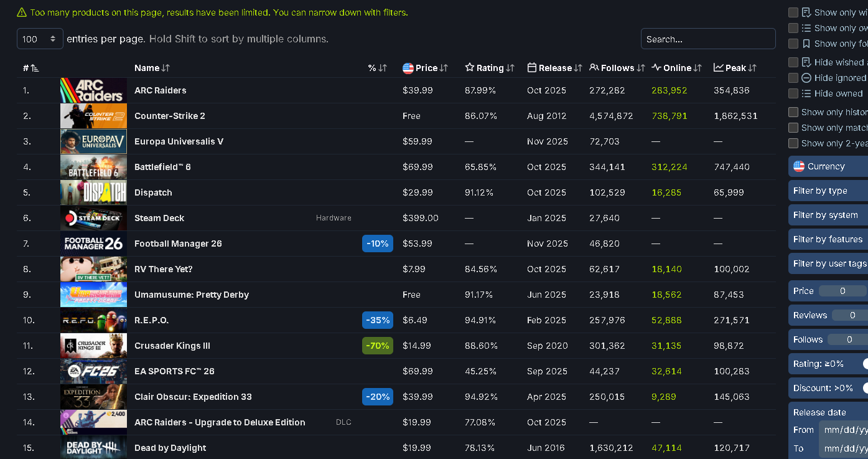Viewport: 868px width, 459px height.
Task: Open the Dispatch name link
Action: (153, 192)
